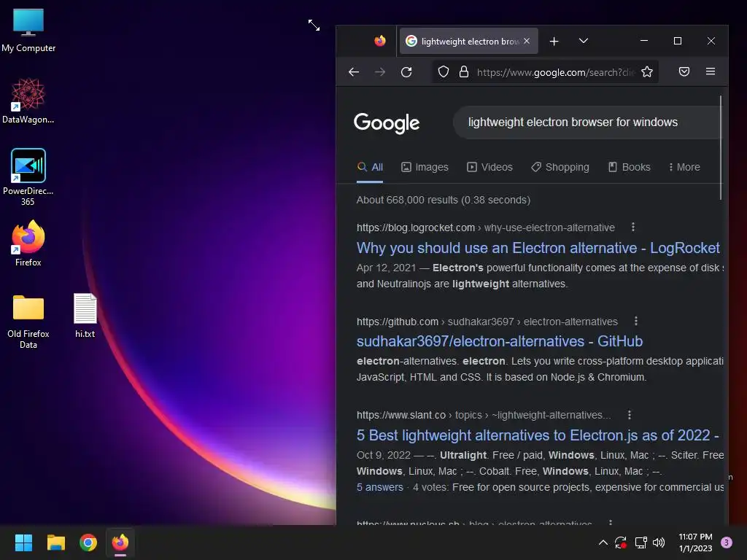747x560 pixels.
Task: Open the Windows Start menu
Action: [x=23, y=542]
